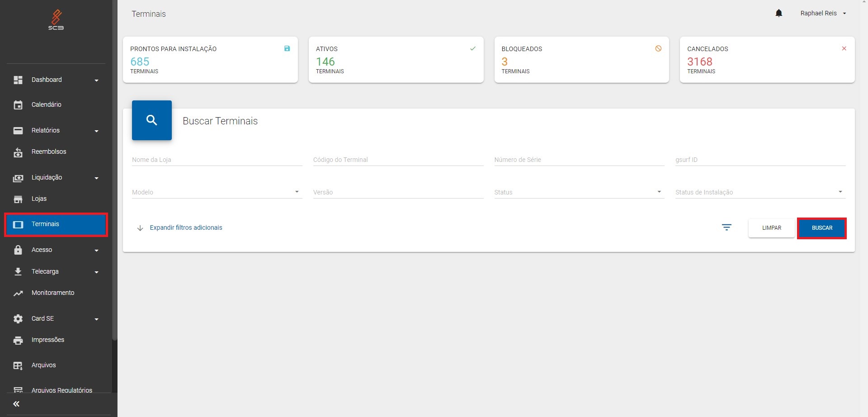
Task: Click the notification bell icon
Action: 778,14
